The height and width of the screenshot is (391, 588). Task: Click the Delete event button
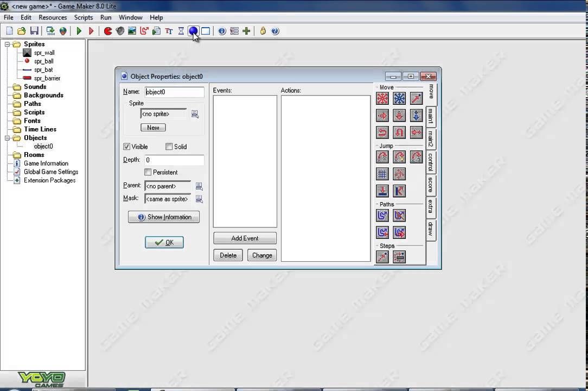(228, 255)
